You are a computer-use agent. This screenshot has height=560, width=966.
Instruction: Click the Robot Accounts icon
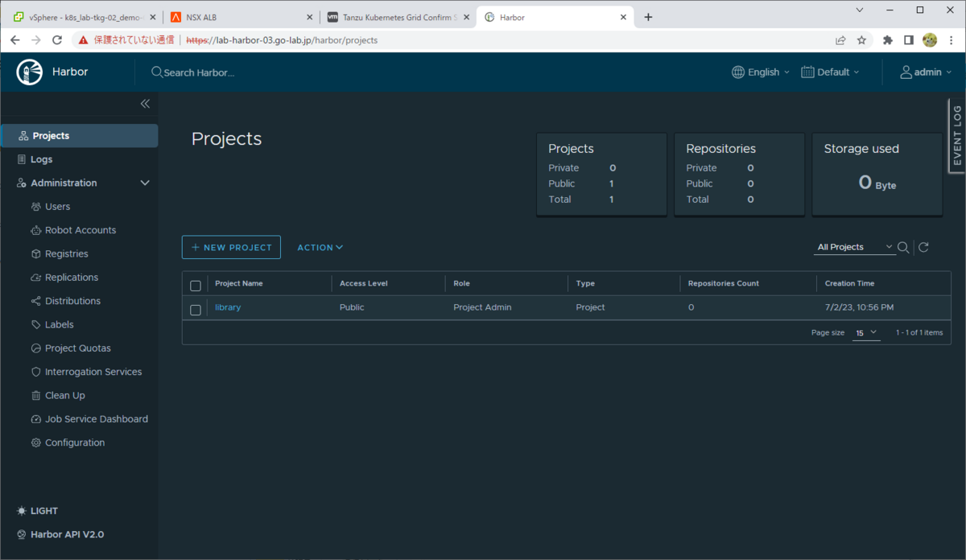[x=36, y=230]
